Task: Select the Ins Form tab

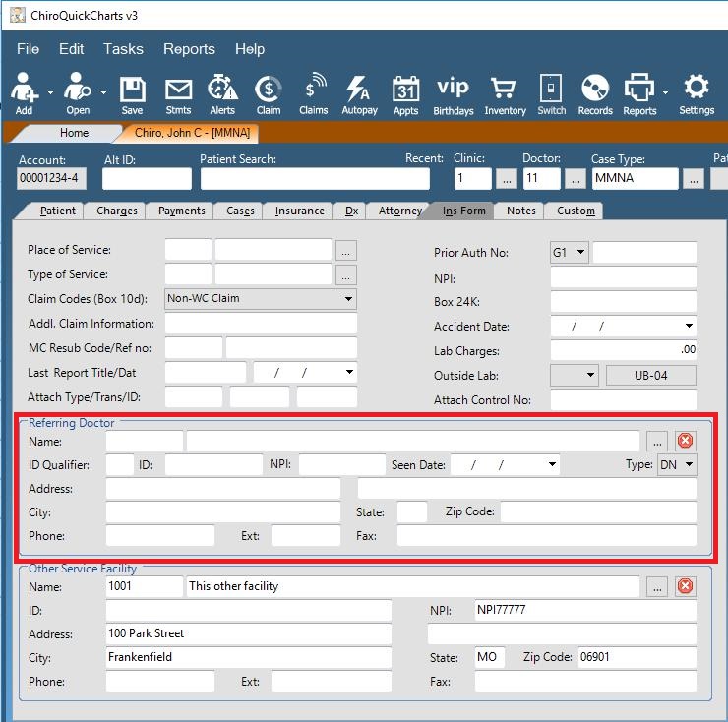Action: coord(463,211)
